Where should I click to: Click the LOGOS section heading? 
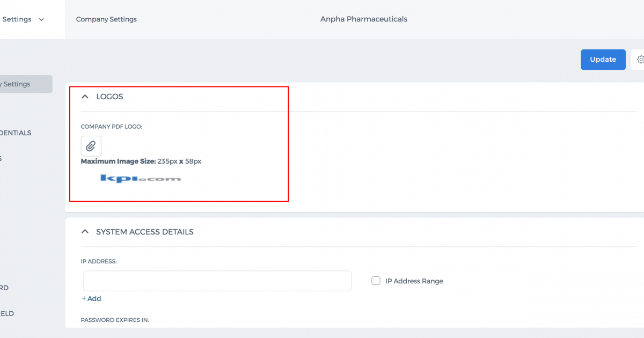click(109, 97)
